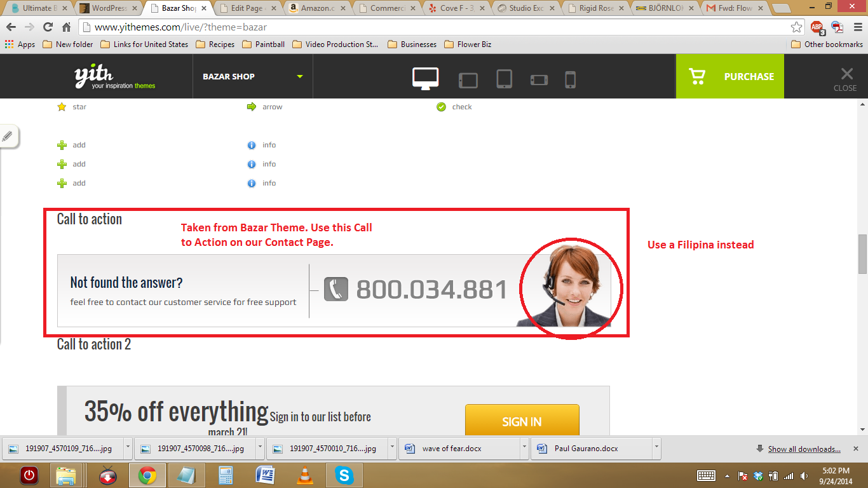The image size is (868, 488).
Task: Select landscape phone preview icon
Action: [539, 80]
